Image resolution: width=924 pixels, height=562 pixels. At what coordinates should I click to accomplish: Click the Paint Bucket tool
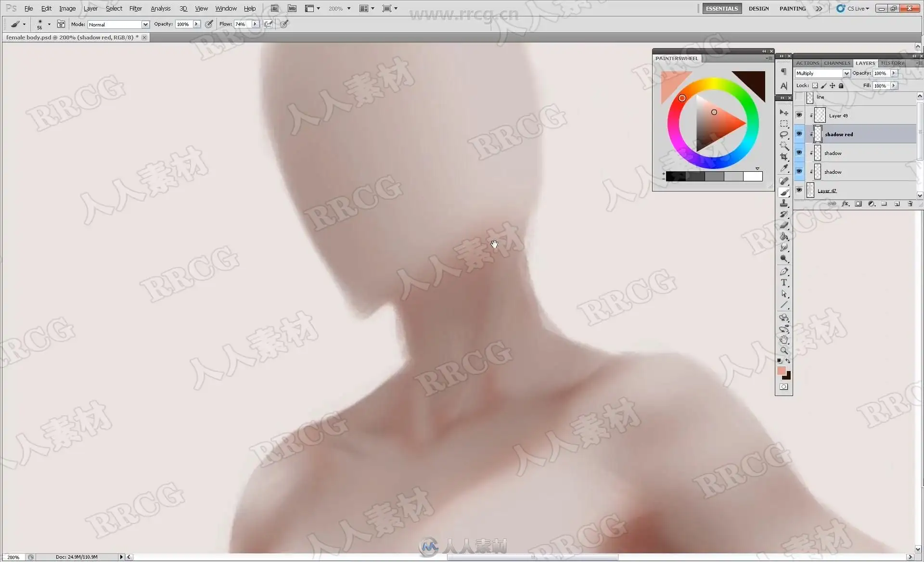[x=784, y=237]
